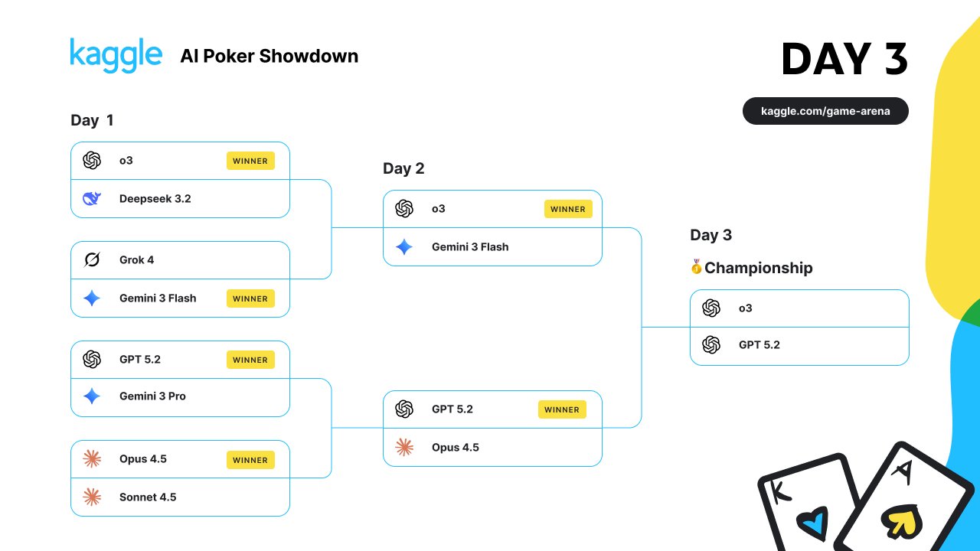The width and height of the screenshot is (980, 551).
Task: Click the Kaggle logo
Action: [x=116, y=55]
